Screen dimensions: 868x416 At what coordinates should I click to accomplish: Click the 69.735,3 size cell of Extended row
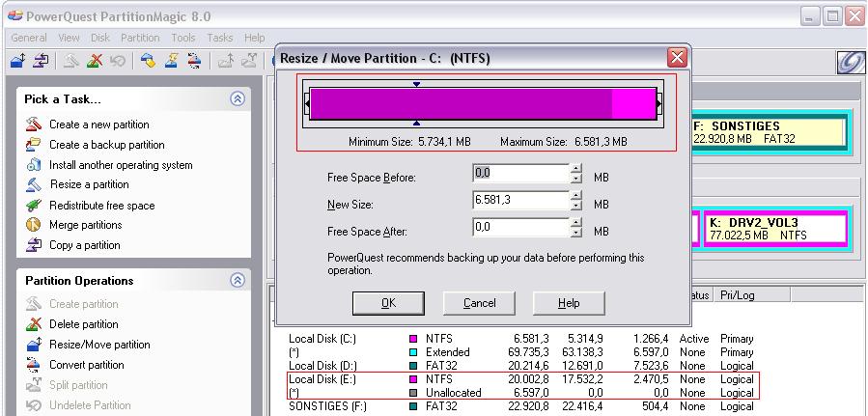[528, 352]
